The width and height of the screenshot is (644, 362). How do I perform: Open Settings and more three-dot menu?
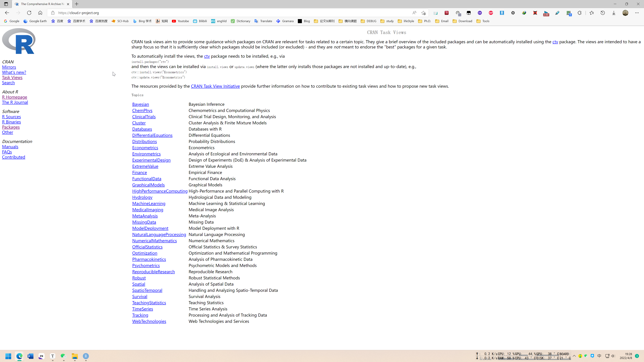pos(637,13)
